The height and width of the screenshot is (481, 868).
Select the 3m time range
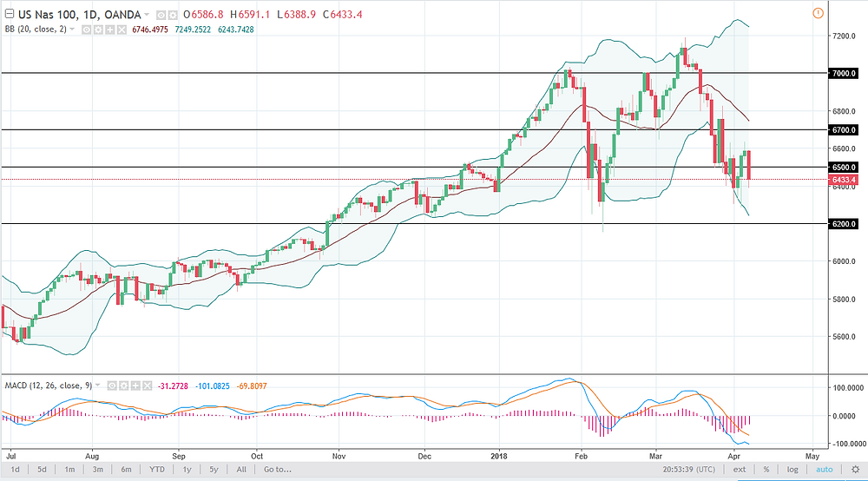(97, 470)
